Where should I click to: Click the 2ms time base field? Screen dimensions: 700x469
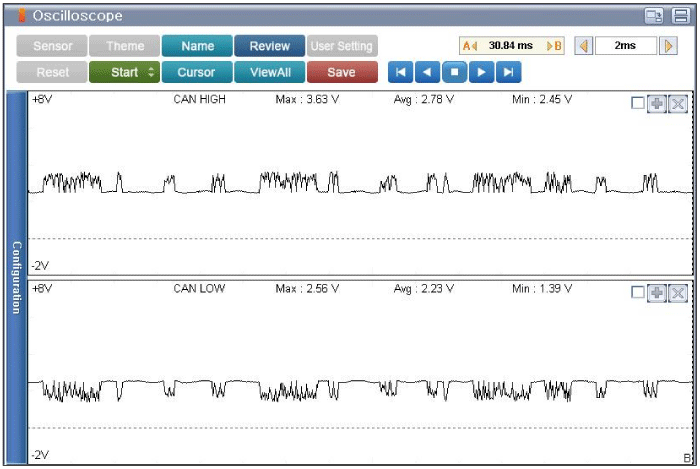[x=626, y=46]
